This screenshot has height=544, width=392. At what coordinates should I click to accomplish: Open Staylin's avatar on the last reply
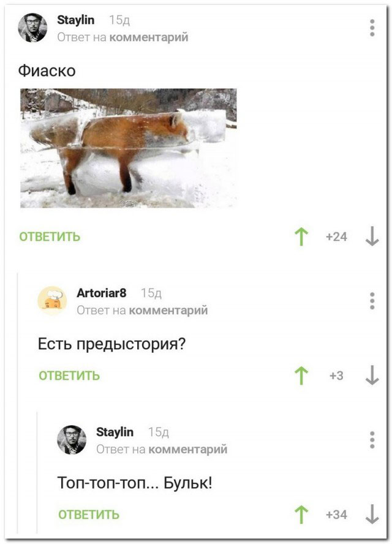72,440
